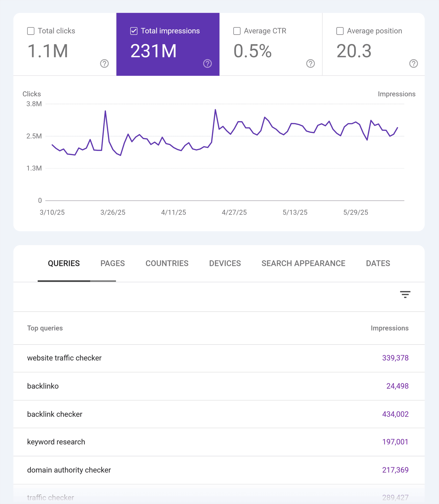
Task: Open help icon for Average position
Action: (x=414, y=64)
